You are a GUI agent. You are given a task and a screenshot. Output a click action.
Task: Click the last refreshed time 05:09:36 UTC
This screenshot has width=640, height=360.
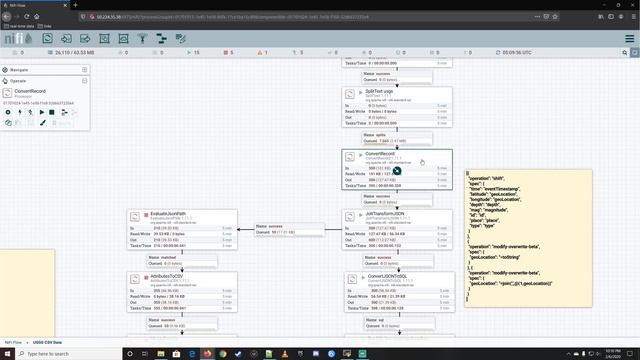[x=513, y=53]
